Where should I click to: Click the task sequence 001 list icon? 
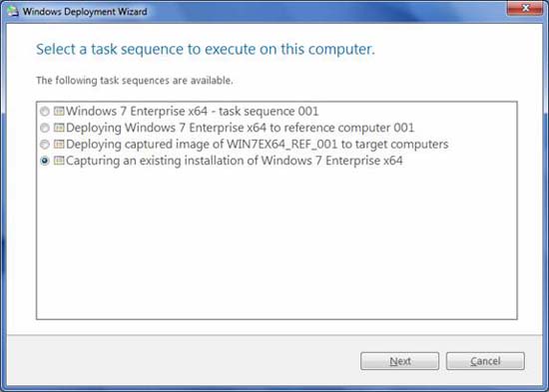point(59,112)
